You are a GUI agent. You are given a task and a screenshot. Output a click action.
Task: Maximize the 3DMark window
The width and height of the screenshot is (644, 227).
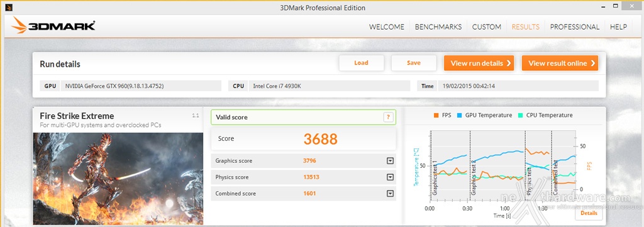coord(616,6)
